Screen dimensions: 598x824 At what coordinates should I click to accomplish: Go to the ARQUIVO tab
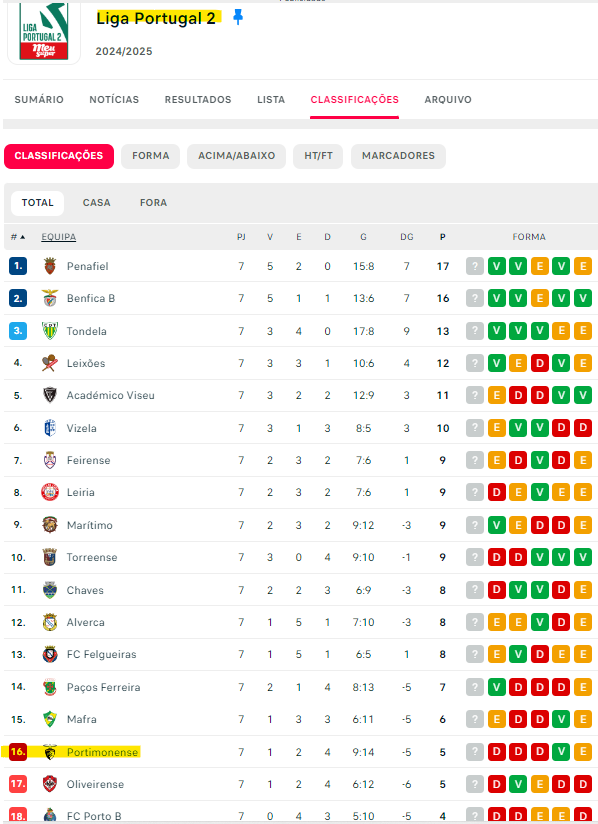[x=448, y=99]
